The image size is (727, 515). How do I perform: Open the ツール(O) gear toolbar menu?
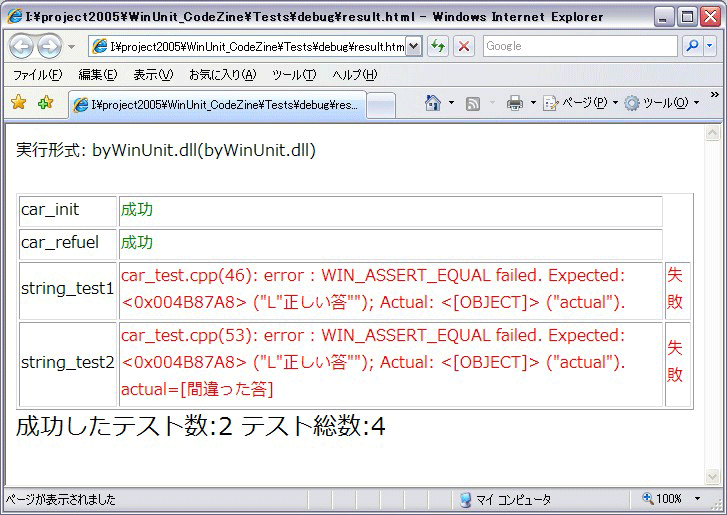pos(662,102)
